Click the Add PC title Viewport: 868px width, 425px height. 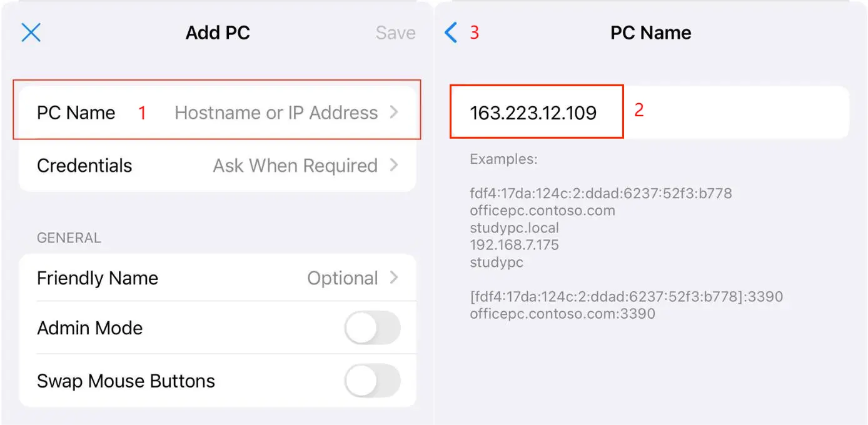coord(218,33)
